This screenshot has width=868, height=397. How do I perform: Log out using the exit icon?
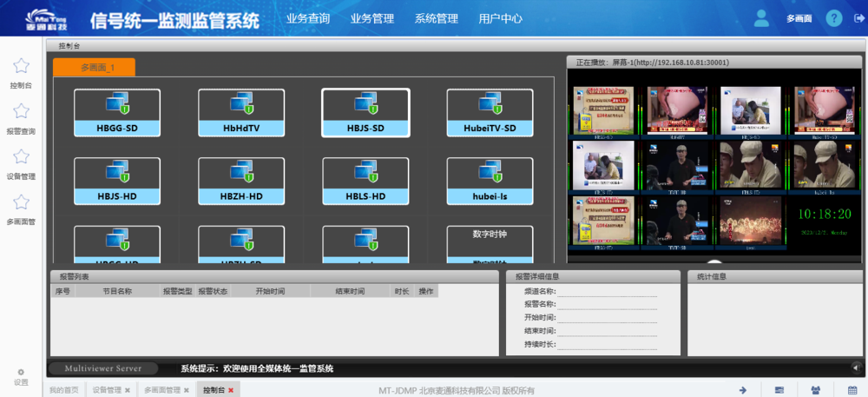[x=859, y=17]
